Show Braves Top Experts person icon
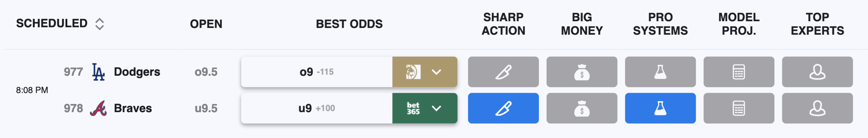This screenshot has height=138, width=868. 817,108
